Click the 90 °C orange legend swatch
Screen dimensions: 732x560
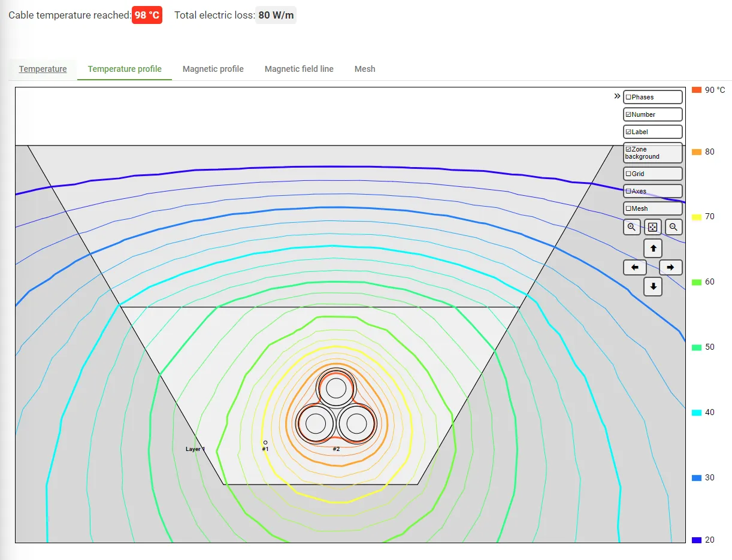(x=697, y=90)
